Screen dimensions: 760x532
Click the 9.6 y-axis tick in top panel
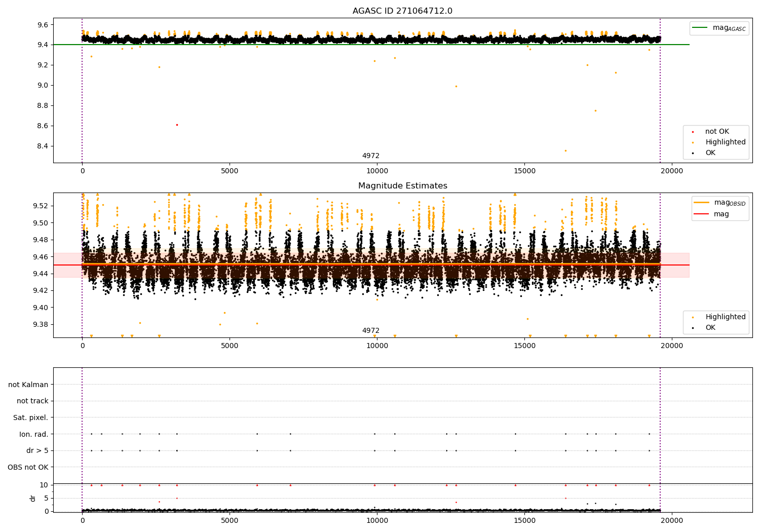click(42, 25)
